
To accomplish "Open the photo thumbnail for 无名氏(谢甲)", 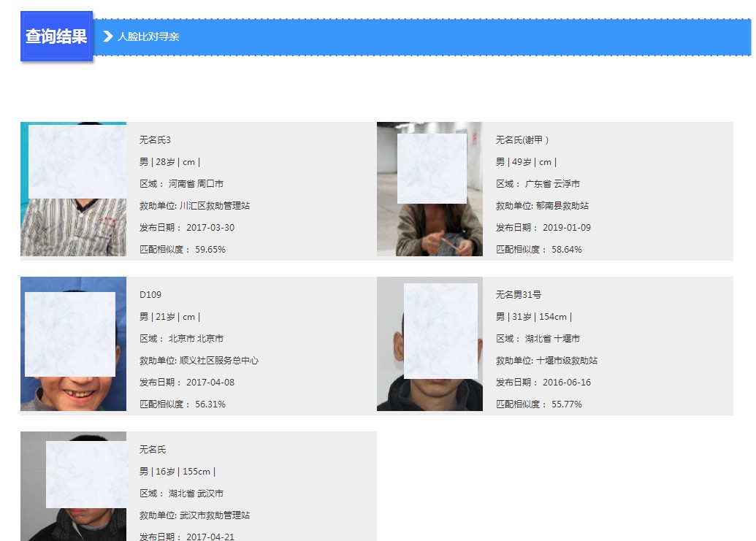I will [x=429, y=189].
